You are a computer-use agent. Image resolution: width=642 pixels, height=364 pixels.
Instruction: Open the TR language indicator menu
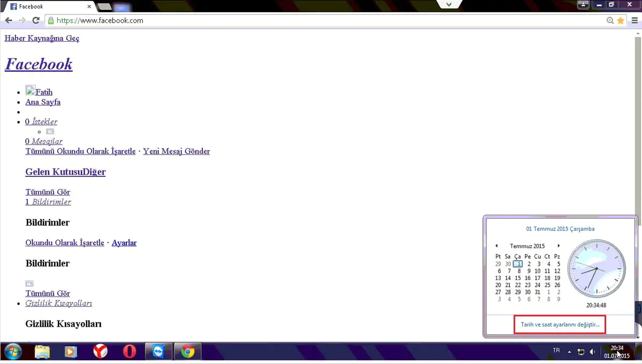tap(556, 351)
